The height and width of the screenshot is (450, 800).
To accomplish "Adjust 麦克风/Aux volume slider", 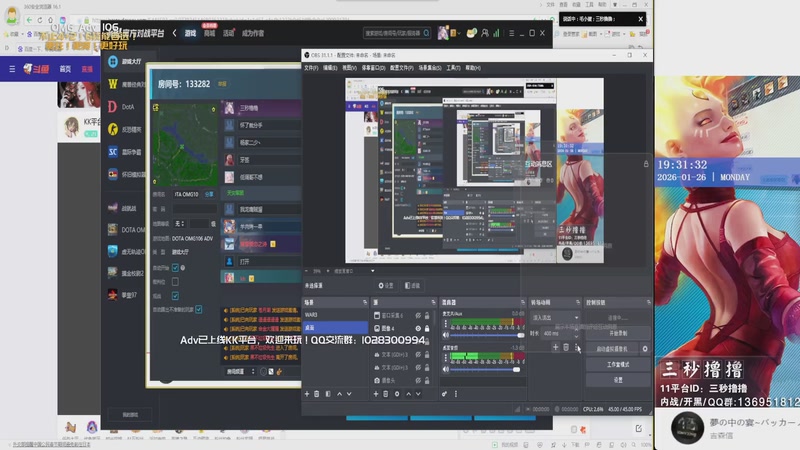I will (486, 335).
